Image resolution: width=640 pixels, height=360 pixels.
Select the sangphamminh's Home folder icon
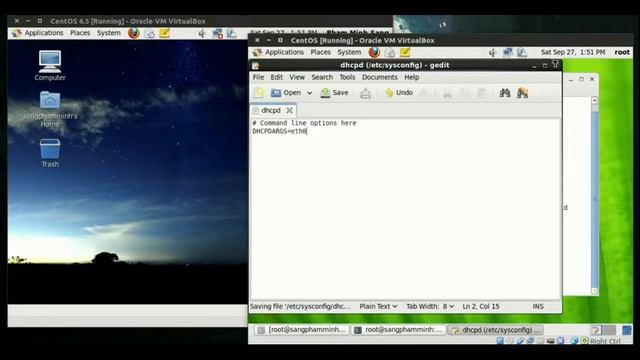point(50,109)
